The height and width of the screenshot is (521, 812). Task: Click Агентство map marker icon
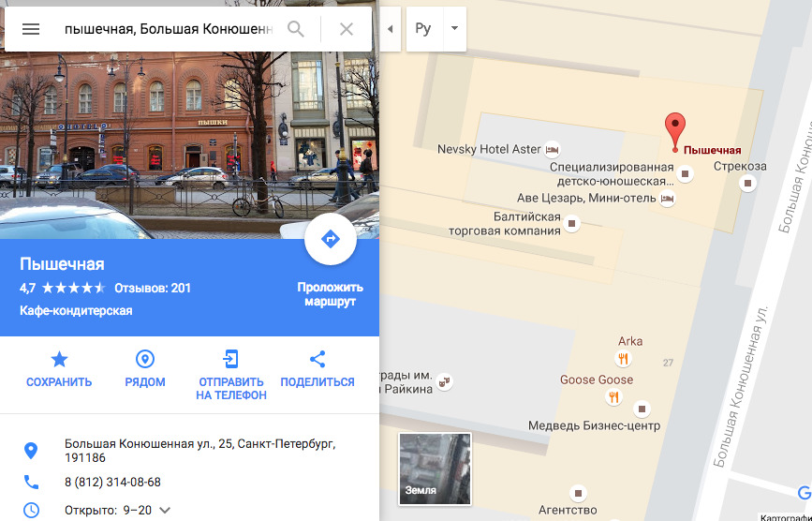pyautogui.click(x=578, y=493)
